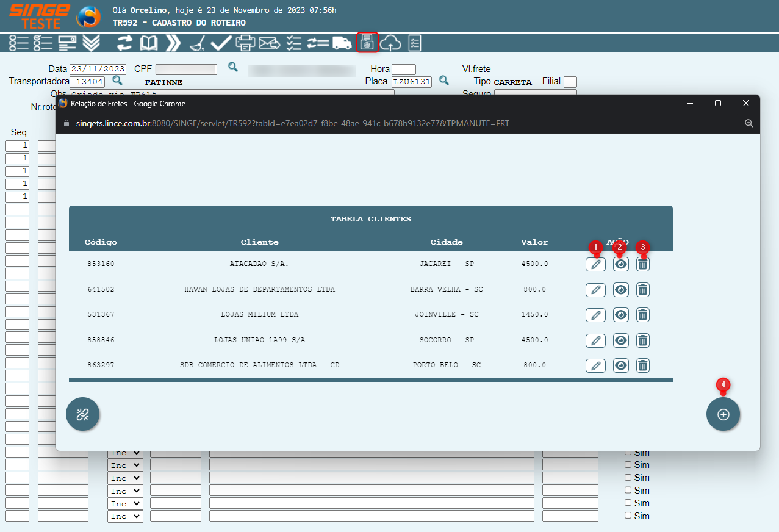Delete the HAVAN LOJAS DE DEPARTAMENTOS row
This screenshot has width=779, height=532.
click(x=642, y=290)
